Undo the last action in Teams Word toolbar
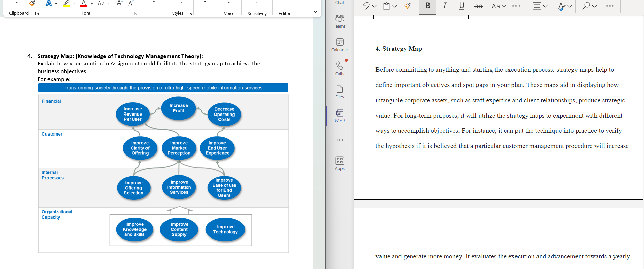The image size is (644, 269). tap(366, 6)
